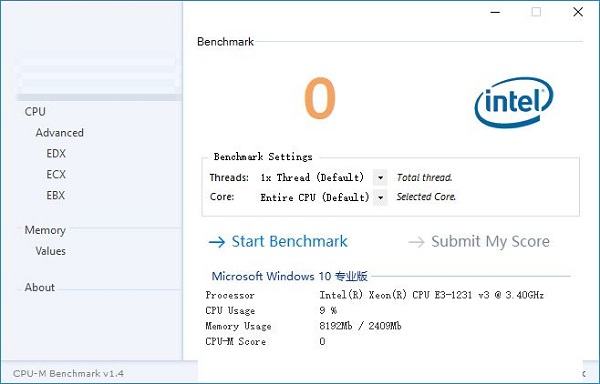600x384 pixels.
Task: Click the 'Core:' label
Action: pyautogui.click(x=222, y=197)
